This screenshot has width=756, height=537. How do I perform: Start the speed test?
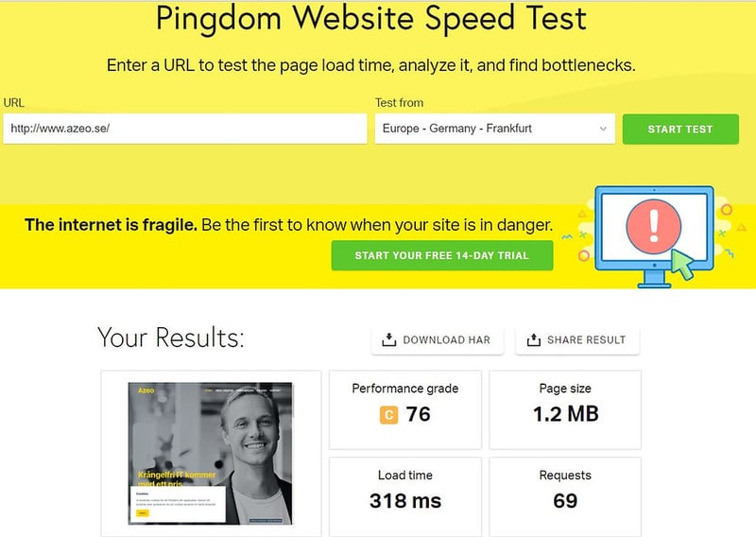coord(680,129)
